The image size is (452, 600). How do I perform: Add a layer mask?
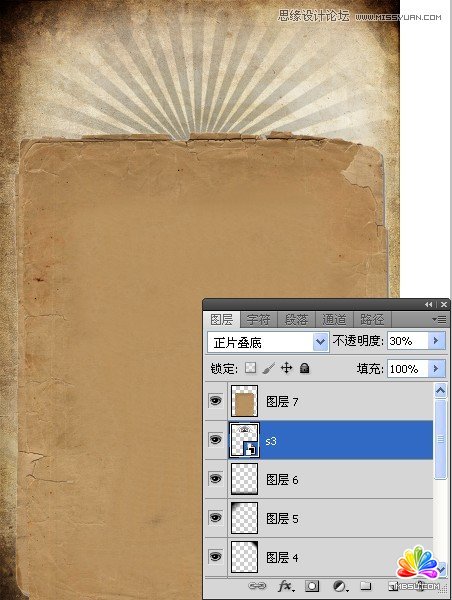pos(312,586)
